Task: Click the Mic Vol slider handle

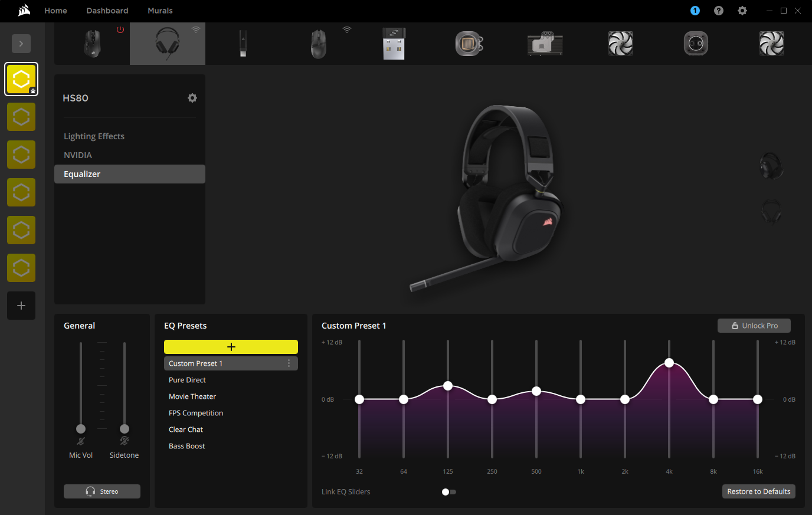Action: click(81, 429)
